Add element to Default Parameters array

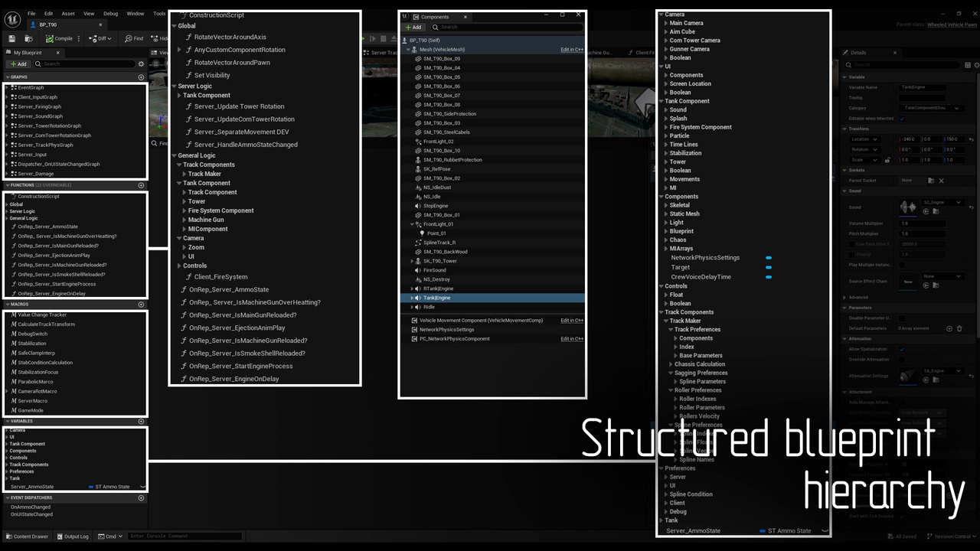[x=949, y=328]
